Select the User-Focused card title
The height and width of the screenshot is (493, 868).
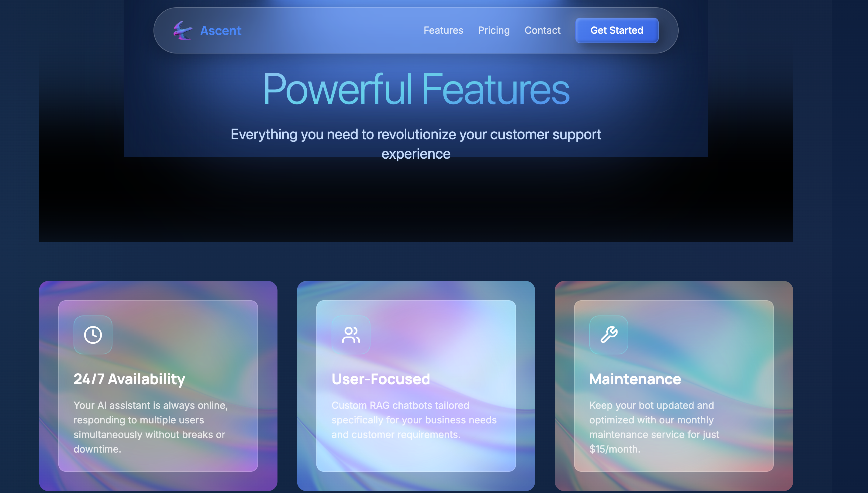pyautogui.click(x=381, y=379)
